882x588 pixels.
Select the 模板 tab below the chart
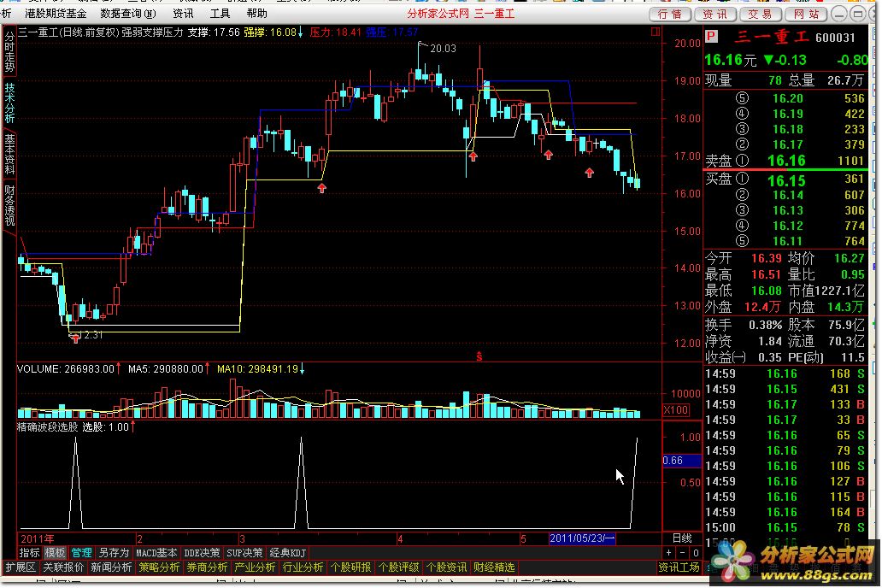coord(55,553)
